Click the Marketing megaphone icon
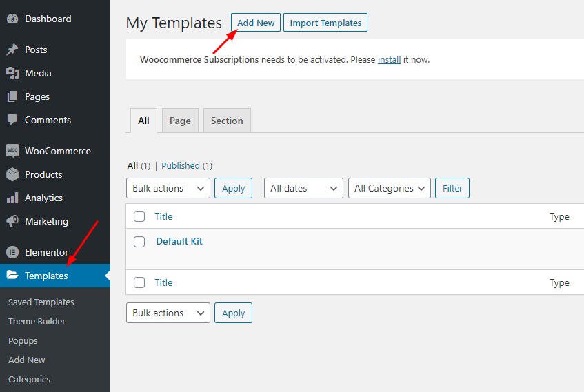The image size is (584, 392). [x=12, y=221]
